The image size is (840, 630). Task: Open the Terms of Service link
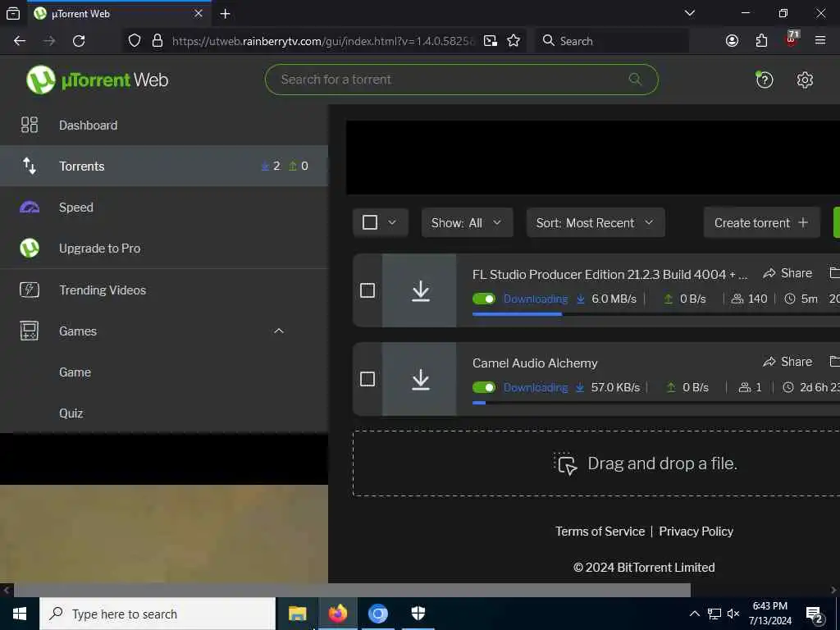tap(600, 532)
